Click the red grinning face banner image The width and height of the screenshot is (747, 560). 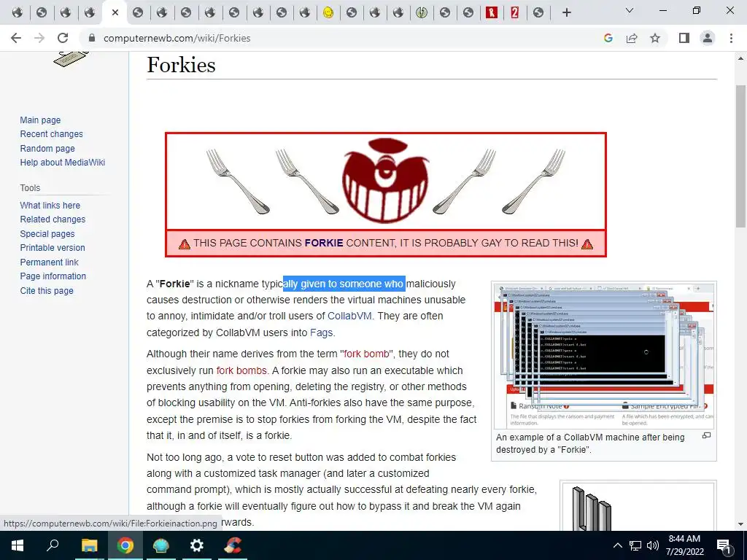[385, 181]
